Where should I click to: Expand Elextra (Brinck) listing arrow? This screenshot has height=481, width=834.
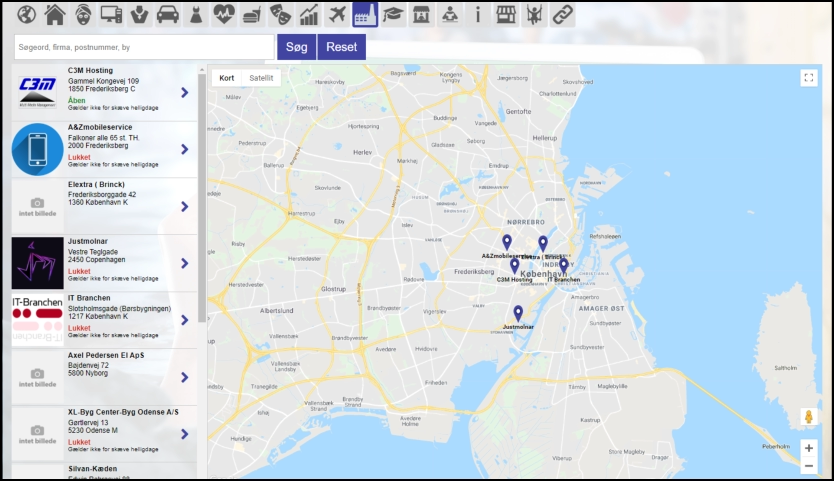click(185, 206)
